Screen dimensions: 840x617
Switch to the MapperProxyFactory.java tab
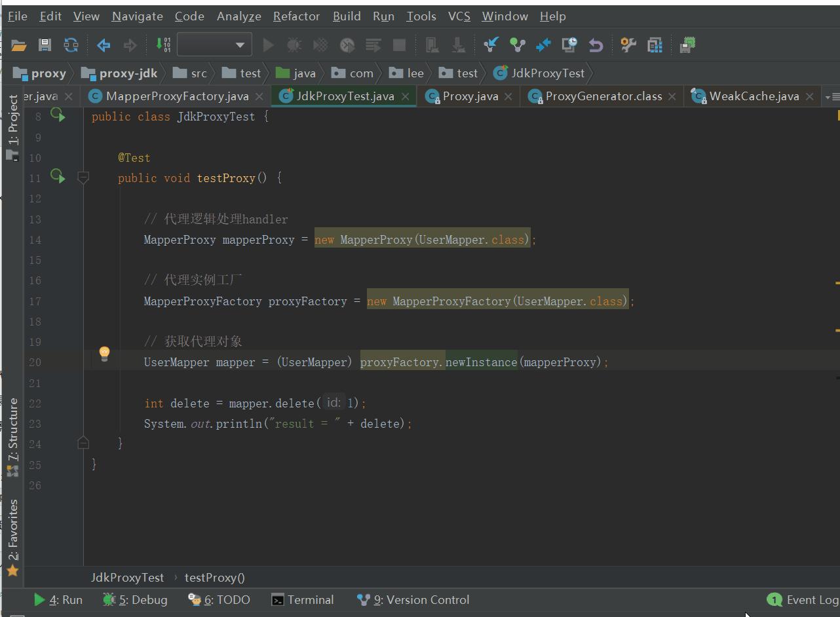(x=177, y=96)
